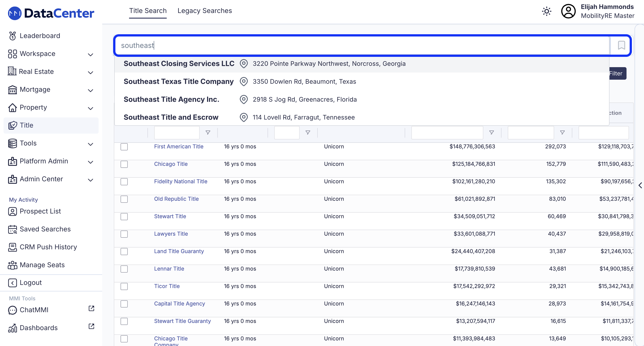Click the filter funnel beside first column input
Screen dimensions: 644x346
[x=208, y=132]
